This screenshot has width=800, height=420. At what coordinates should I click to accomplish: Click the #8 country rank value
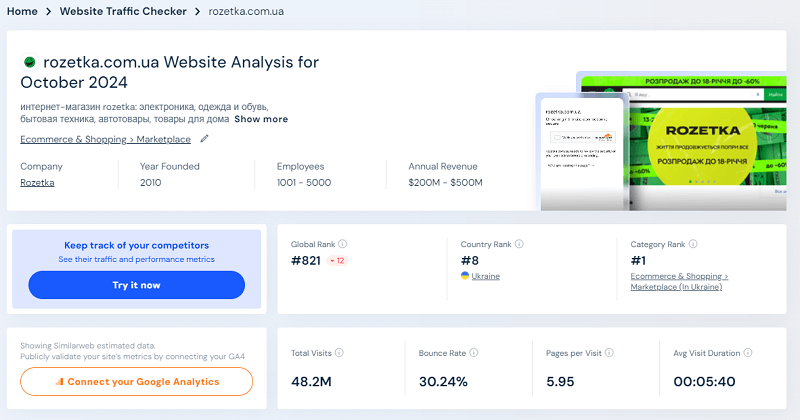click(470, 261)
